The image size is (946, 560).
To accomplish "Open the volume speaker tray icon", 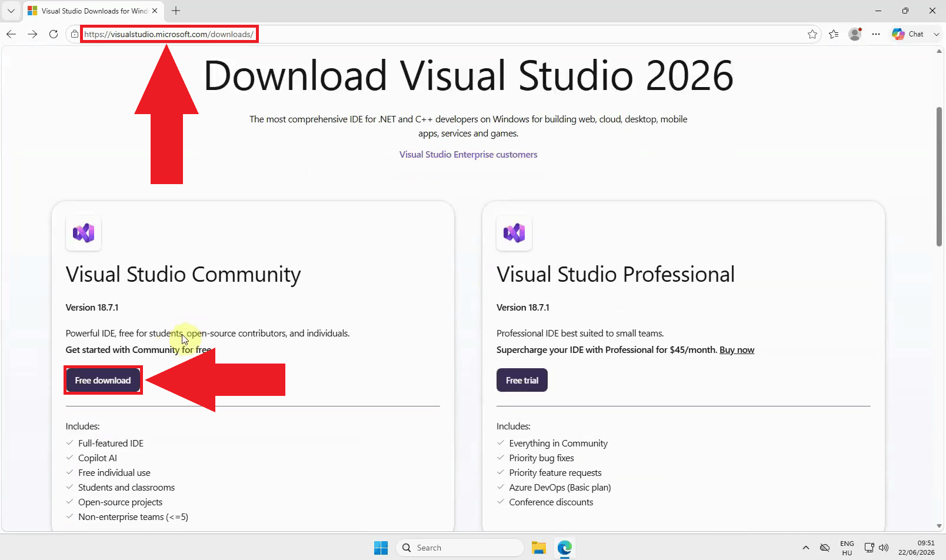I will point(883,548).
